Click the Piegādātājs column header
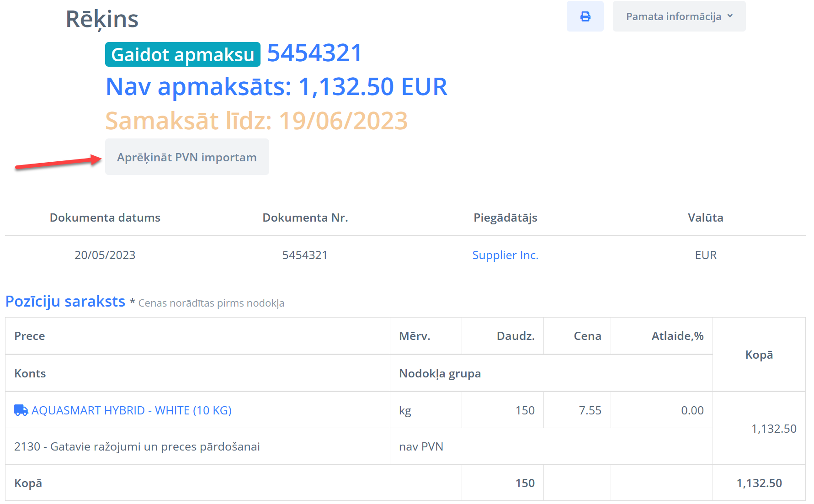This screenshot has width=814, height=504. [505, 218]
